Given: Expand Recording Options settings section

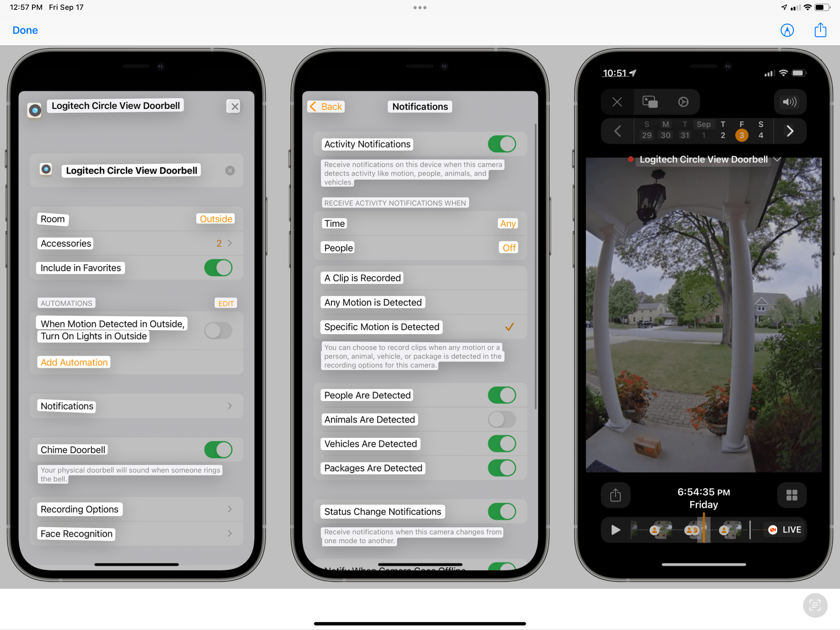Looking at the screenshot, I should click(136, 509).
